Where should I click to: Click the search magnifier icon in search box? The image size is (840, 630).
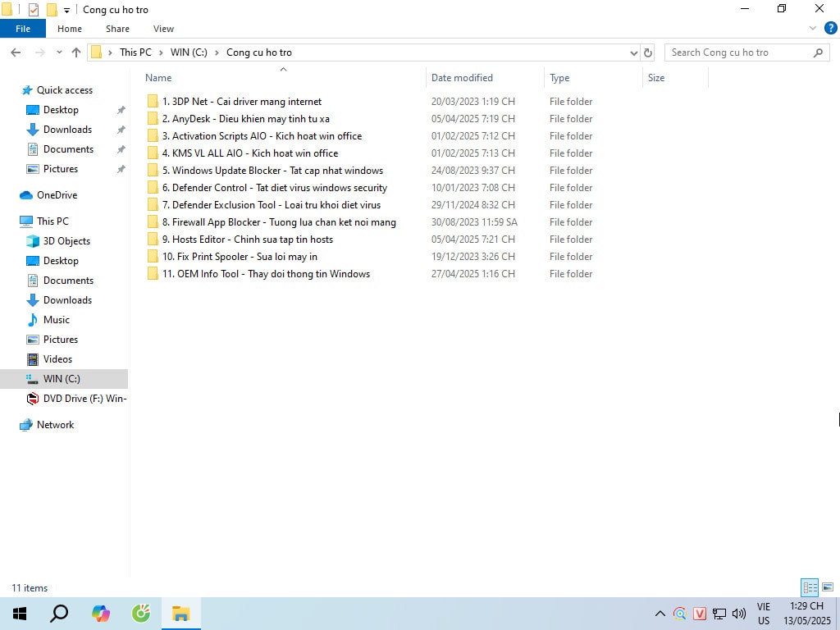pyautogui.click(x=818, y=52)
